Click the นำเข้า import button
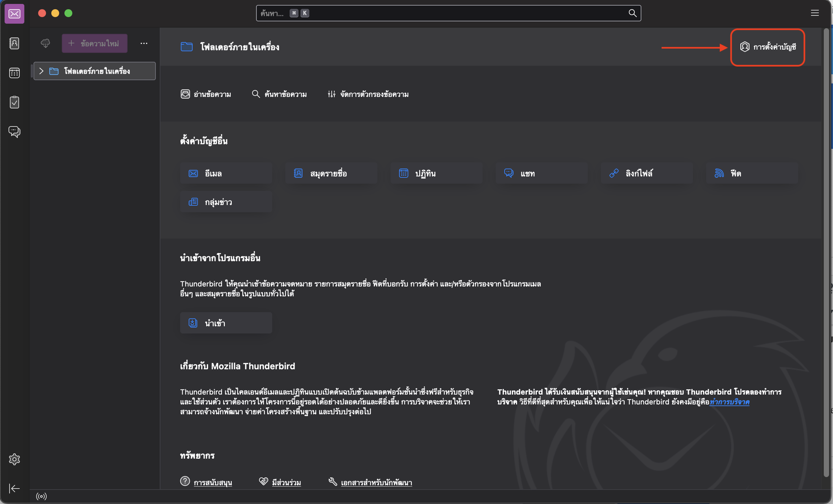This screenshot has width=833, height=504. 226,323
